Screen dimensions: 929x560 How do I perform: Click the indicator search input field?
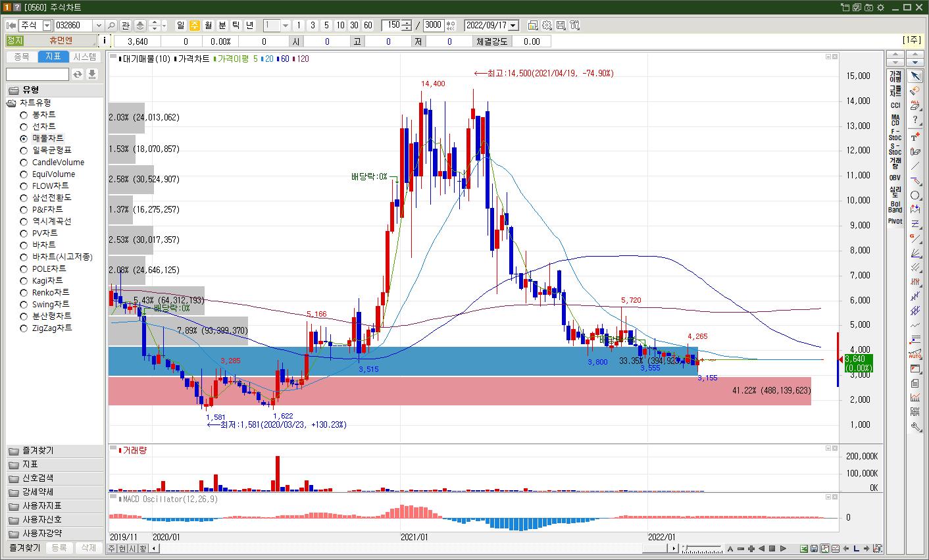point(38,74)
